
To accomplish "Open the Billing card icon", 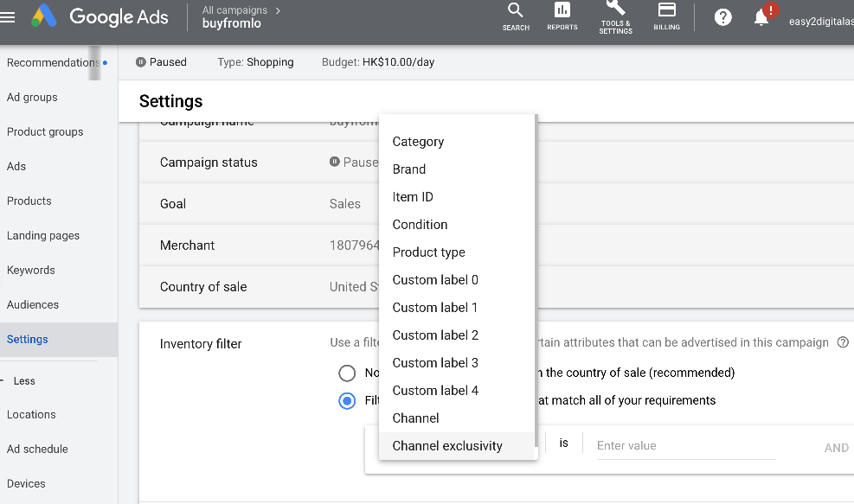I will point(666,16).
